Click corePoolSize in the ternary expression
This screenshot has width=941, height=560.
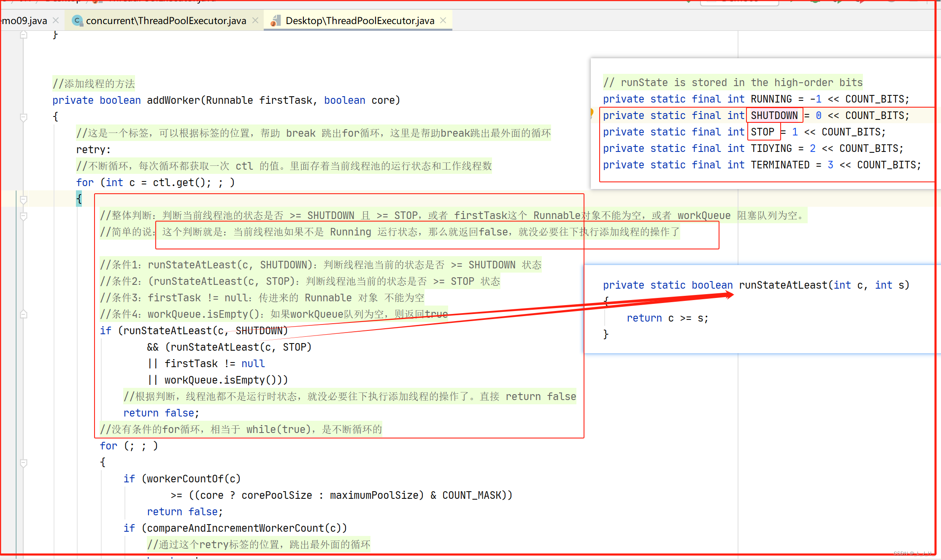pos(277,495)
